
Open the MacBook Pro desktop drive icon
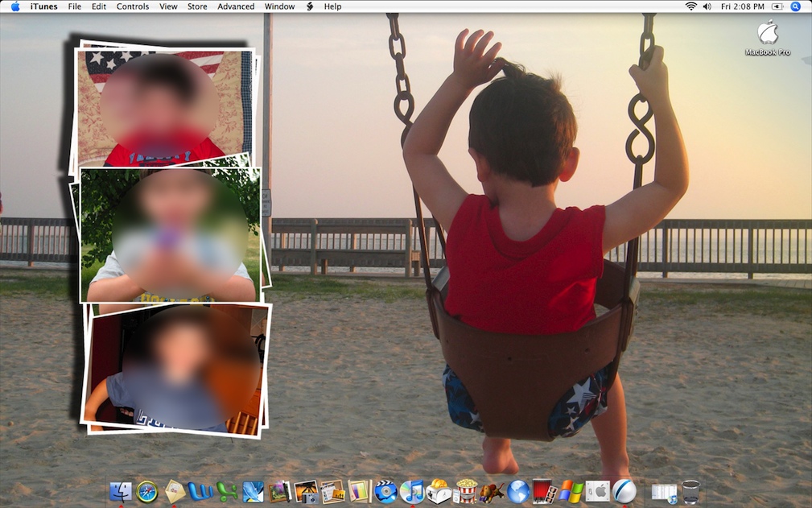point(768,37)
